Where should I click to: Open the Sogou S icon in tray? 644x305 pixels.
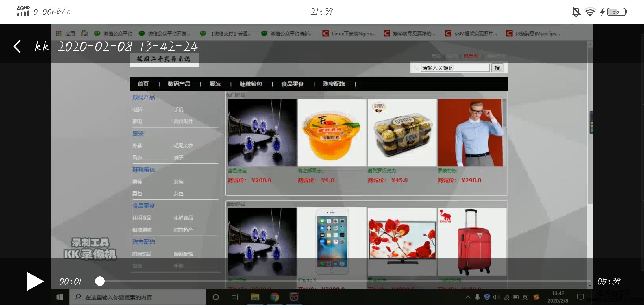pyautogui.click(x=536, y=297)
